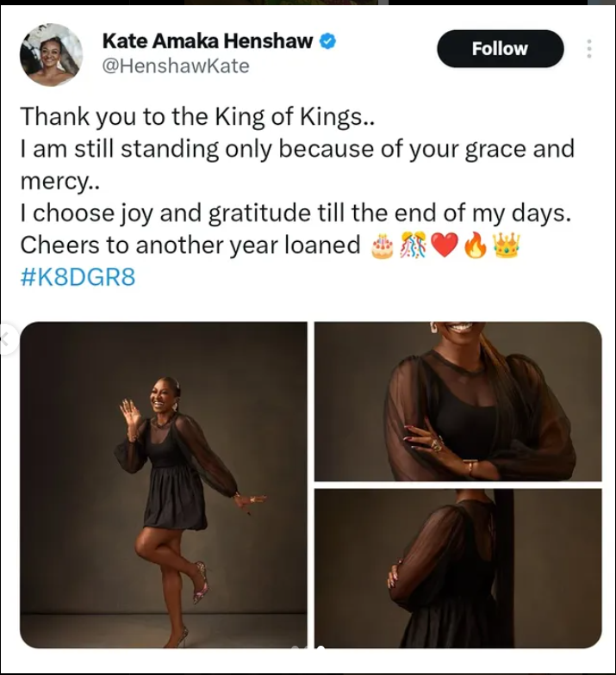Open the @HenshawKate handle link
The image size is (616, 675).
[x=176, y=66]
